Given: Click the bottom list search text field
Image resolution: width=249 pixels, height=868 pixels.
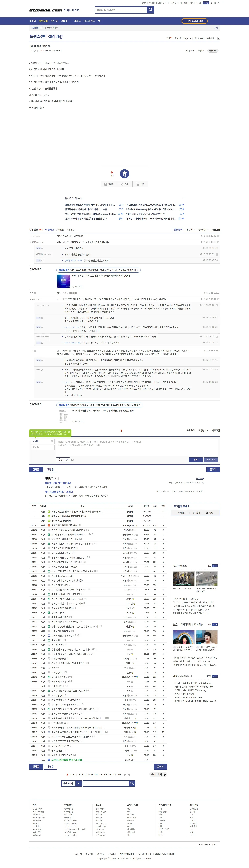Looking at the screenshot, I should pyautogui.click(x=106, y=783).
